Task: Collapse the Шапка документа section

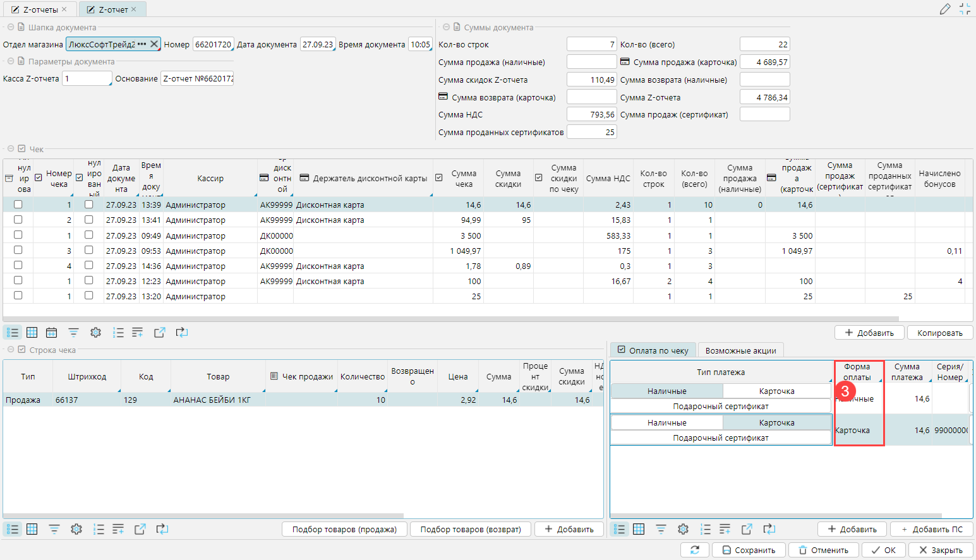Action: pos(11,27)
